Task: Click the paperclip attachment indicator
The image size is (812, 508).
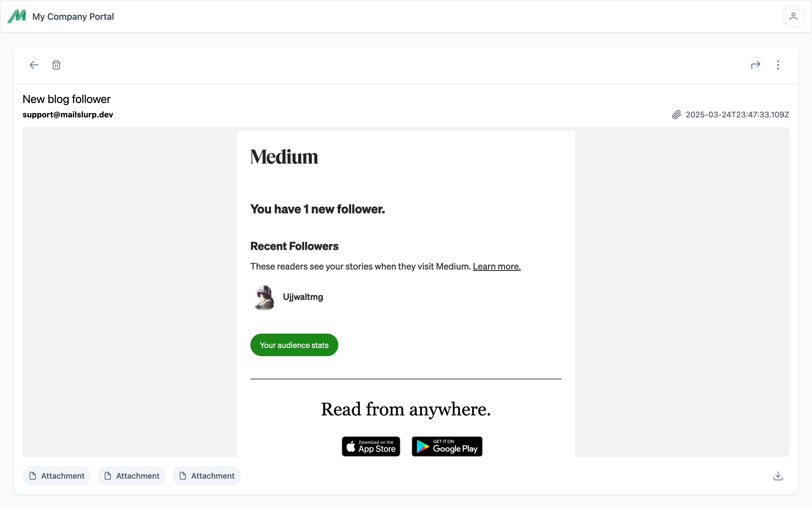Action: coord(676,115)
